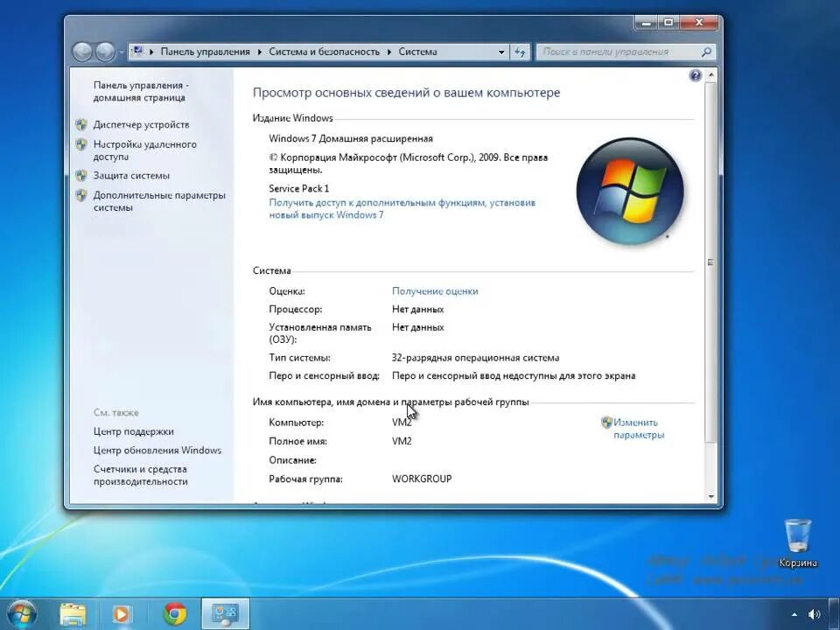Click the refresh button in address bar
Image resolution: width=840 pixels, height=630 pixels.
pos(520,52)
